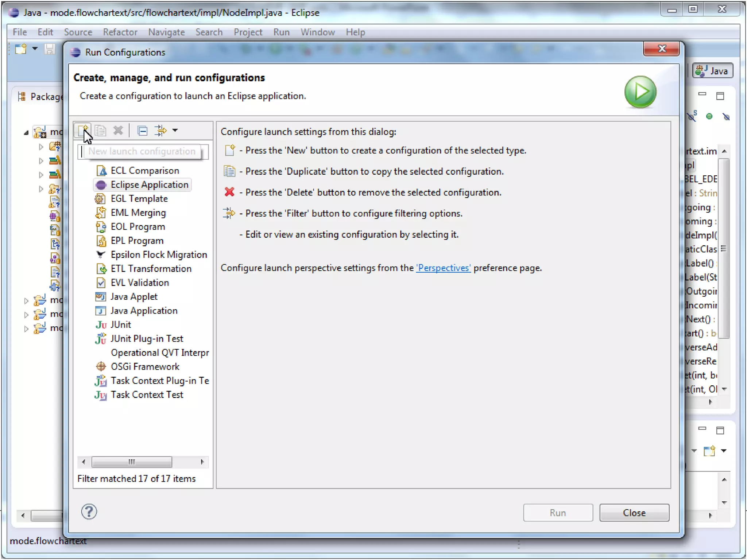Open the Java perspective button
This screenshot has width=747, height=560.
(x=713, y=71)
